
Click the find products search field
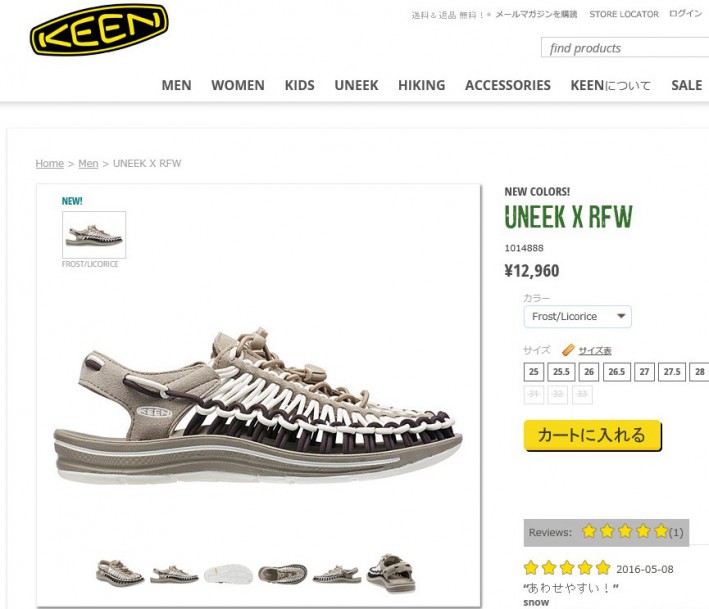(x=625, y=47)
